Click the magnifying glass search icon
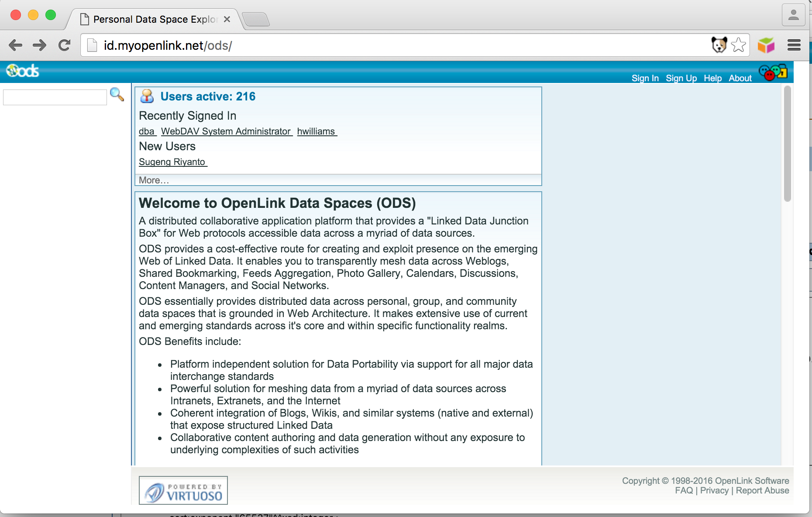The height and width of the screenshot is (517, 812). point(117,94)
